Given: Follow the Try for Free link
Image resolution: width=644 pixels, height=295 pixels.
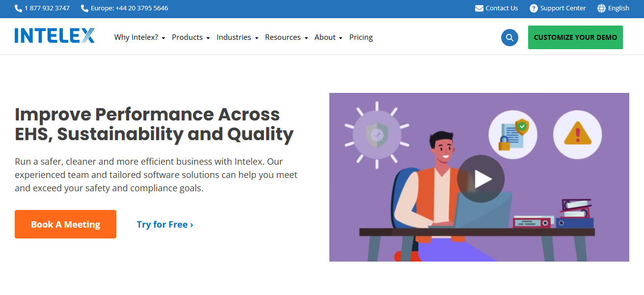Looking at the screenshot, I should pos(165,225).
